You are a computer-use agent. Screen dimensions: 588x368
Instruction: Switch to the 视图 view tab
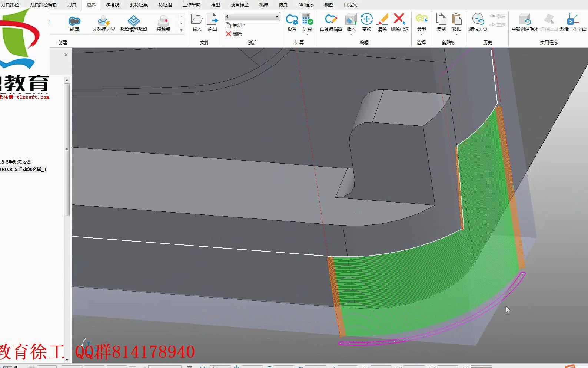click(x=329, y=5)
